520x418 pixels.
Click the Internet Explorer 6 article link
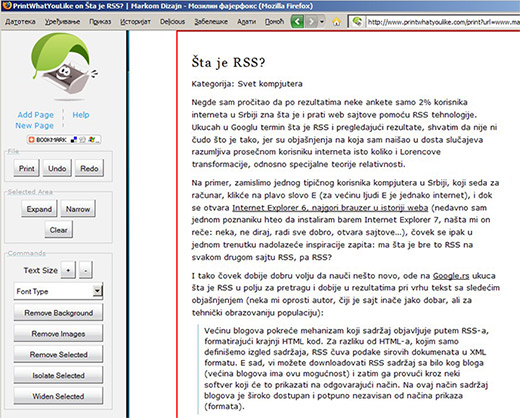pos(330,208)
